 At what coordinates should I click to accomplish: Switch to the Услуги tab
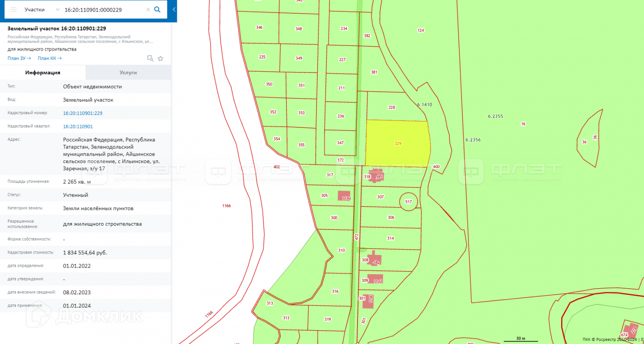tap(128, 72)
